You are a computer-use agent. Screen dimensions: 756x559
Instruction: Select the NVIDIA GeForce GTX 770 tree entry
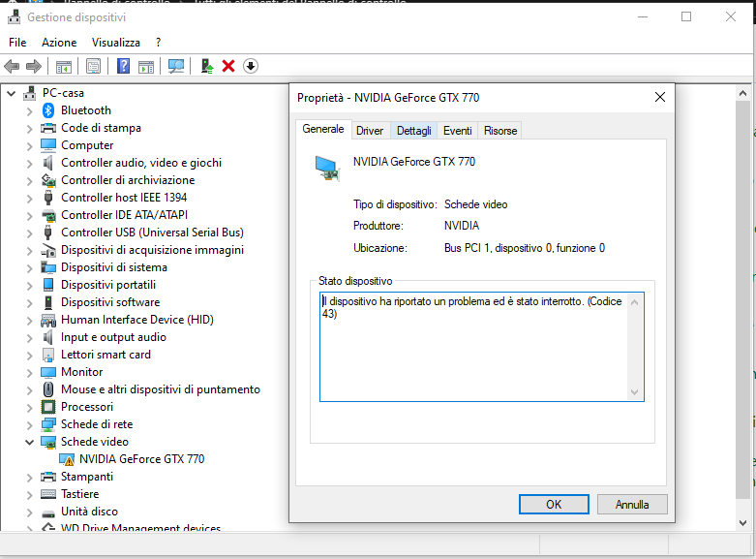click(x=141, y=459)
